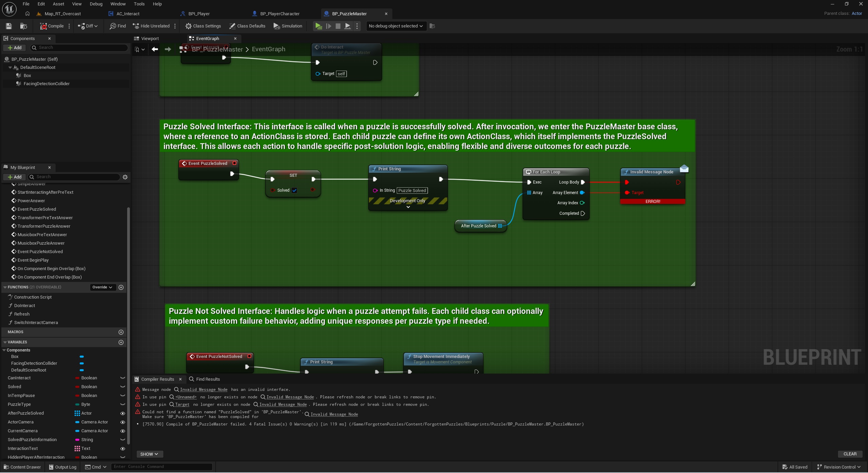
Task: Toggle the Solved checkbox in the SET node
Action: tap(294, 190)
